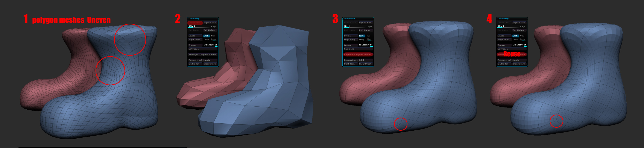644x148 pixels.
Task: Click UnCrease in step 3 Geometry panel
Action: pyautogui.click(x=358, y=49)
